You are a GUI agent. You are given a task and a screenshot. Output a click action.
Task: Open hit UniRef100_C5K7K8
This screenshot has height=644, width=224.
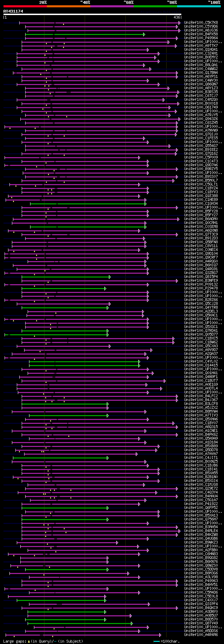201,22
